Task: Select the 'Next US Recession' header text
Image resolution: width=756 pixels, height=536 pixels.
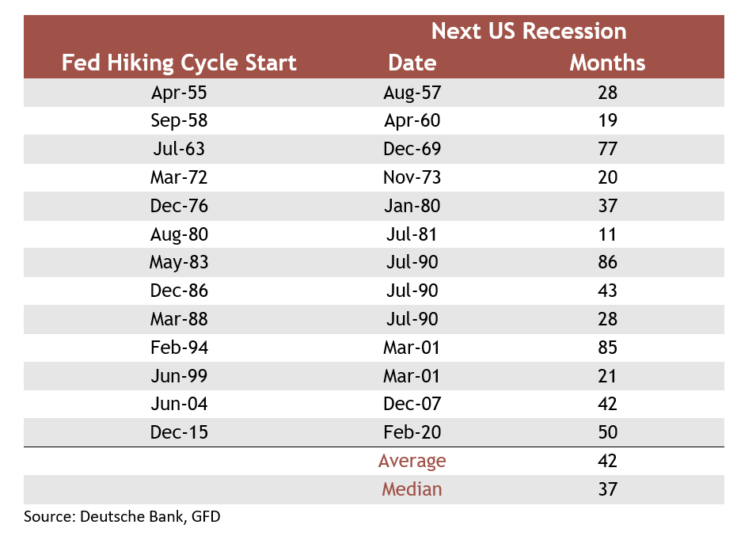Action: (529, 32)
